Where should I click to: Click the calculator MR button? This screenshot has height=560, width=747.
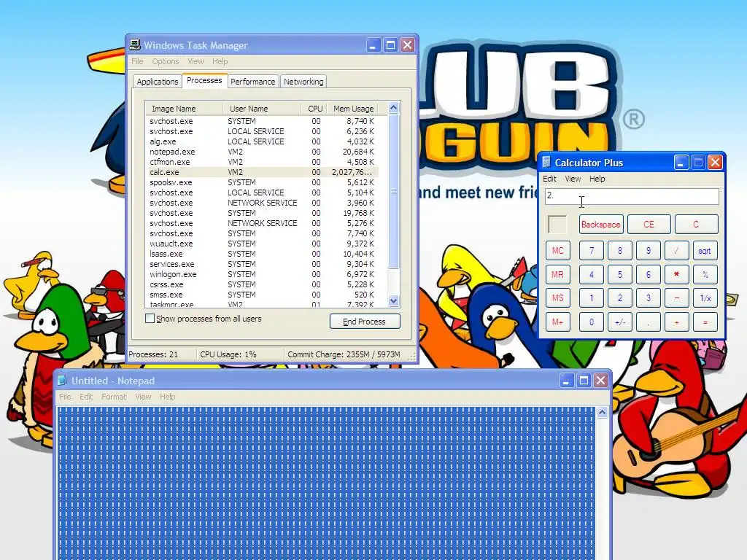pyautogui.click(x=557, y=275)
